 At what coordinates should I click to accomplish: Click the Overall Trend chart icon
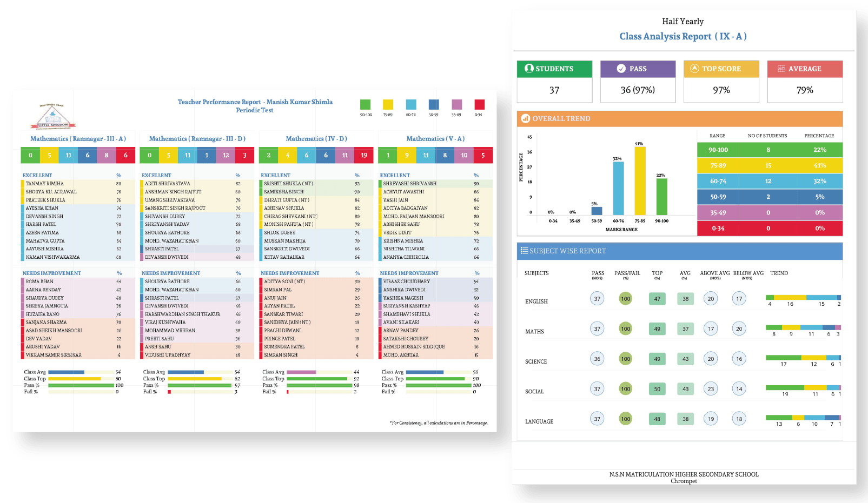point(525,118)
